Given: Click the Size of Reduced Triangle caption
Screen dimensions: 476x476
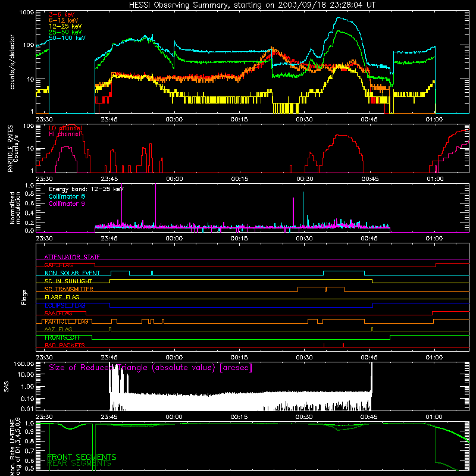Looking at the screenshot, I should (x=151, y=368).
